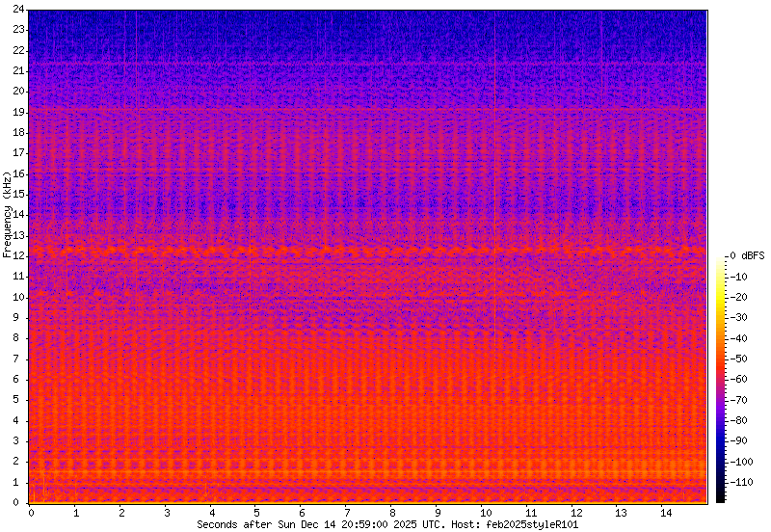Select the 5 second time axis marker
Screen dimensions: 771x532
[x=257, y=513]
